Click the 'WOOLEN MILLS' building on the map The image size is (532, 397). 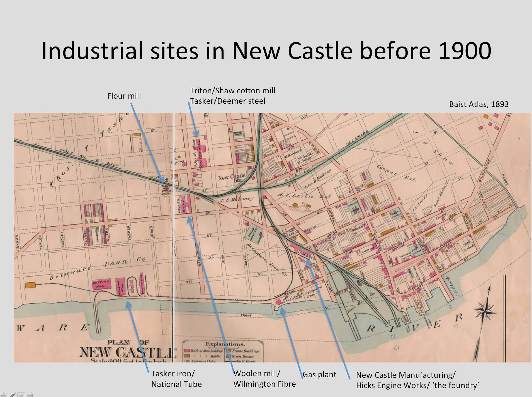click(x=186, y=204)
